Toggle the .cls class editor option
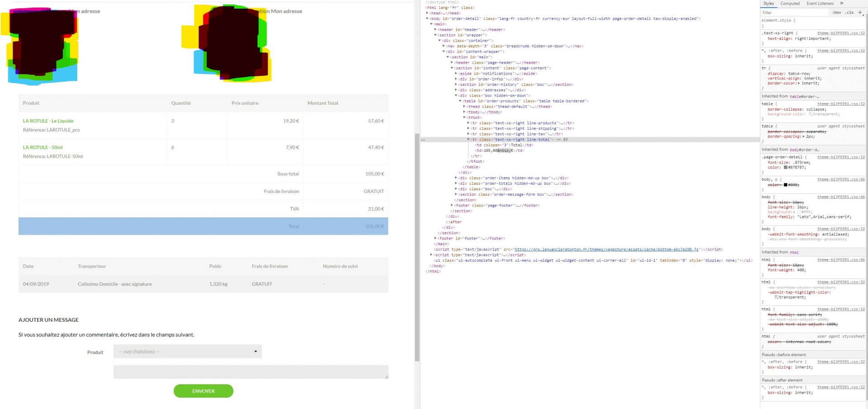 (850, 13)
